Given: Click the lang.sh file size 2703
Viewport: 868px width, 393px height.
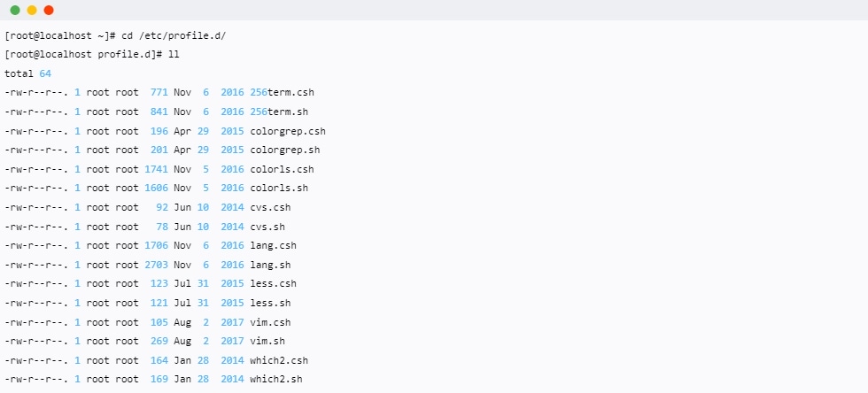Looking at the screenshot, I should 156,266.
